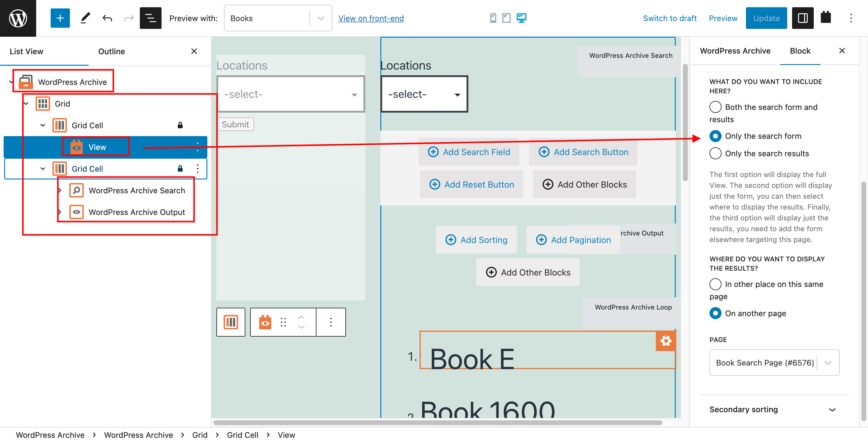This screenshot has height=442, width=868.
Task: Click the Preview button
Action: pos(723,18)
